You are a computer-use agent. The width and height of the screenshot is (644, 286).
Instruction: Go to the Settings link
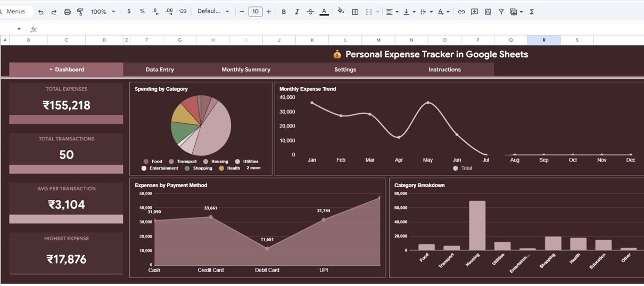345,70
